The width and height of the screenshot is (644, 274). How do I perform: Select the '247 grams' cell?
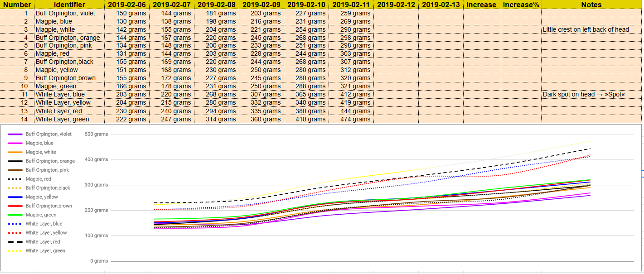171,119
